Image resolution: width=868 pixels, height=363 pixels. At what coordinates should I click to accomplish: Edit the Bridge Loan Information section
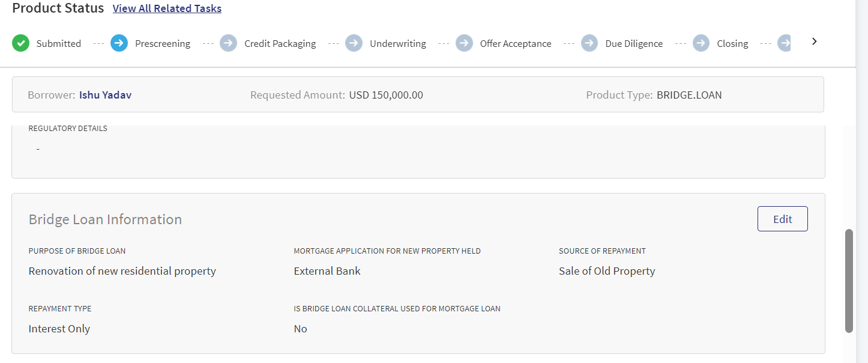783,219
